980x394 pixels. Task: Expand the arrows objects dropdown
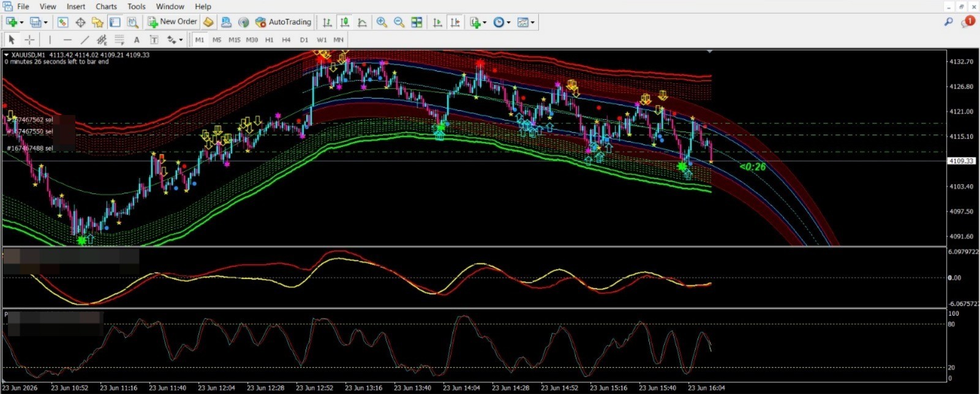[x=181, y=40]
